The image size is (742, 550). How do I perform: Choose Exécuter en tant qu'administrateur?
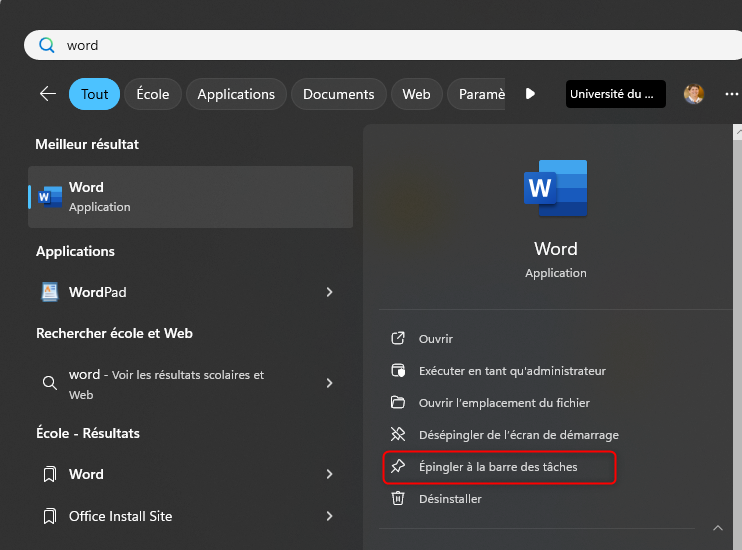coord(512,371)
